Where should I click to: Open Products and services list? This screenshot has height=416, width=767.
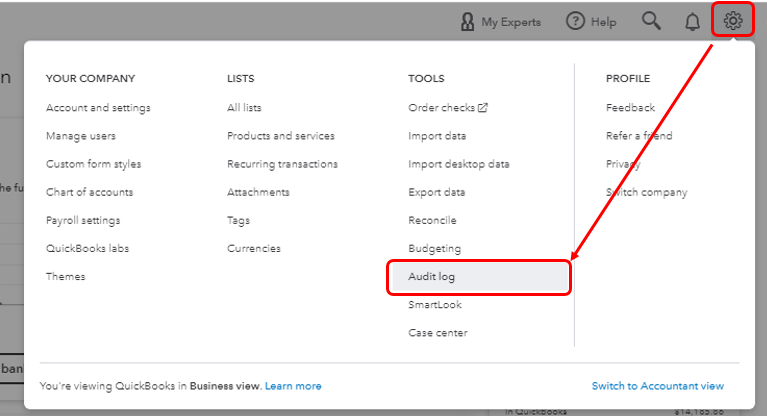coord(280,136)
